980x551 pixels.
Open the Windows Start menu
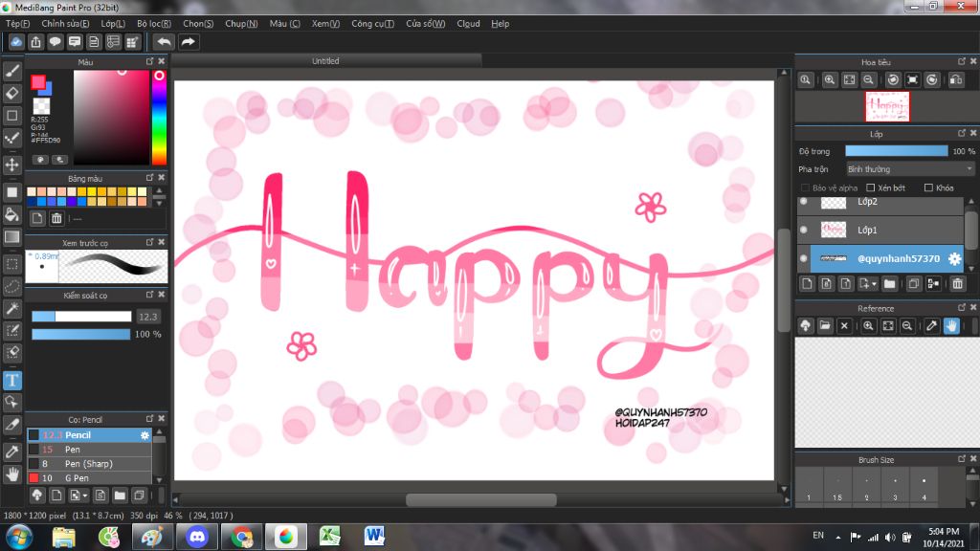(x=19, y=538)
